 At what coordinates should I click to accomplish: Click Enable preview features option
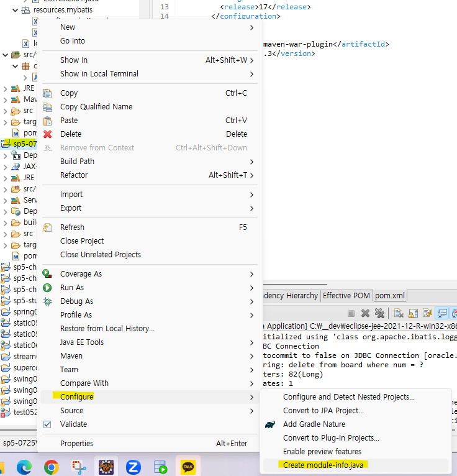[322, 451]
